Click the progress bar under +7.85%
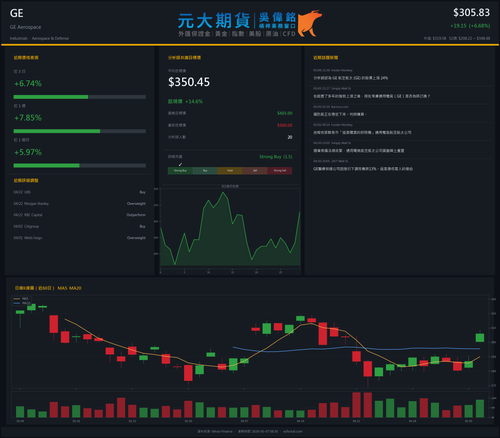 point(80,131)
